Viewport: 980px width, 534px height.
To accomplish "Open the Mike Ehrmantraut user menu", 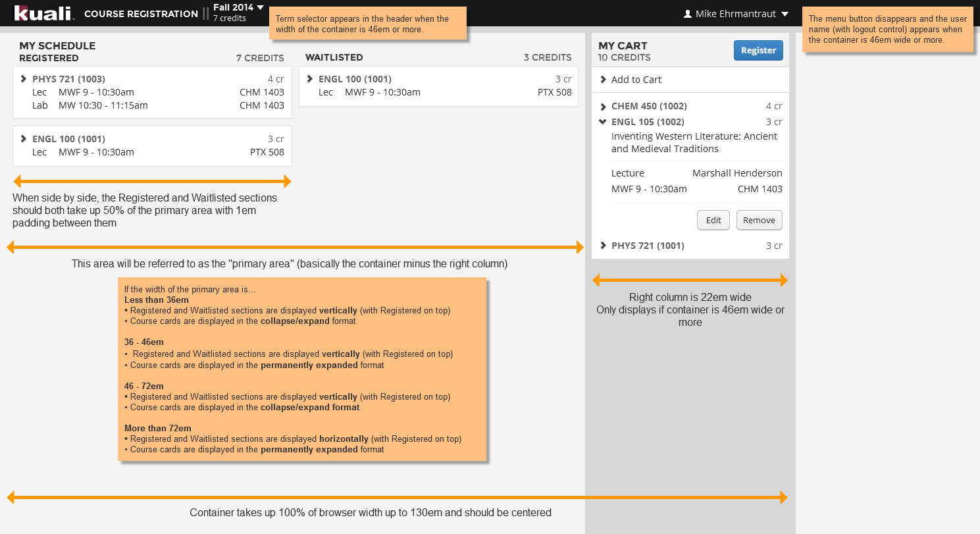I will click(x=736, y=14).
